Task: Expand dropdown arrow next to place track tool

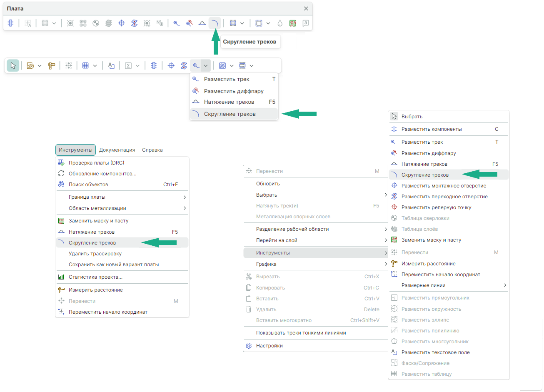Action: click(x=206, y=66)
